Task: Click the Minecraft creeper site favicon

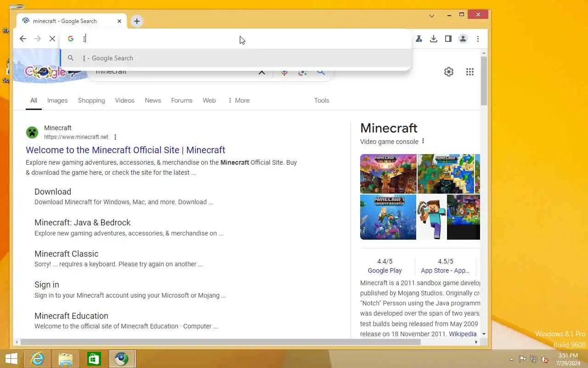Action: point(32,132)
